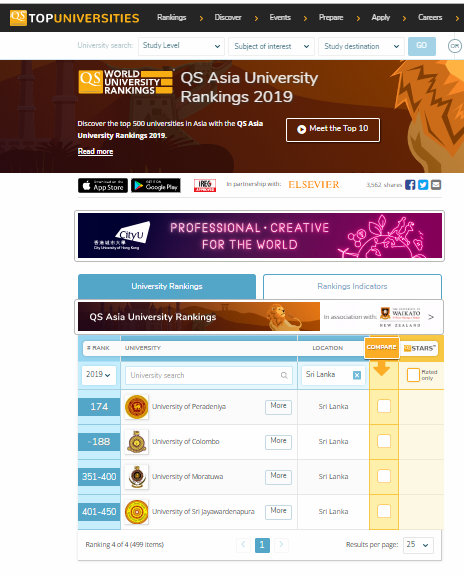Image resolution: width=464 pixels, height=576 pixels.
Task: Click the QS World University Rankings logo
Action: coord(125,82)
